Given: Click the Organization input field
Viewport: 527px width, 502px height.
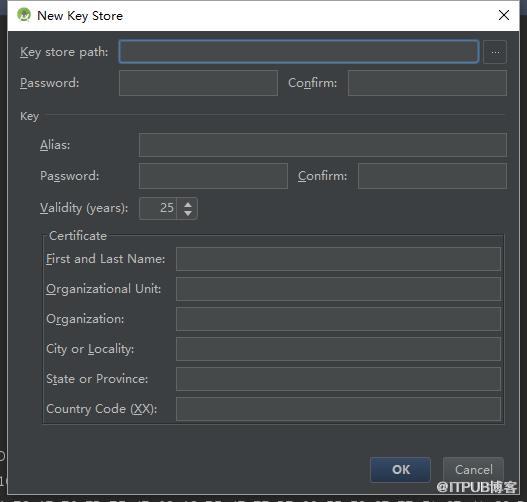Looking at the screenshot, I should [338, 319].
